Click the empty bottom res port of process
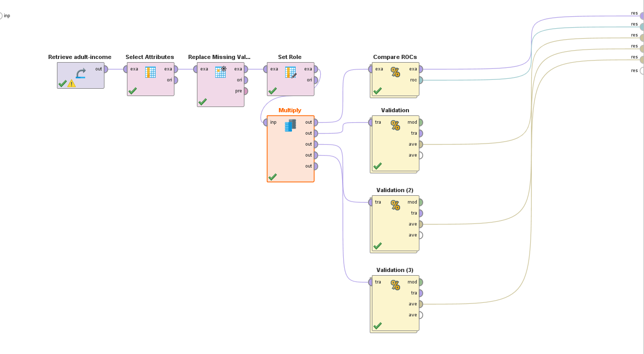This screenshot has width=644, height=354. 642,70
